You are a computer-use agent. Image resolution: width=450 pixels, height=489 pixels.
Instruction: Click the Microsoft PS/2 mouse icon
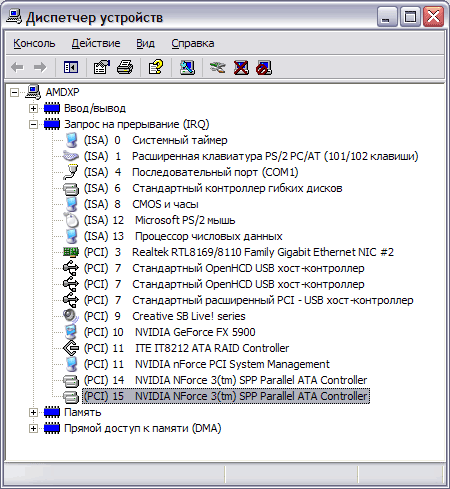coord(71,220)
